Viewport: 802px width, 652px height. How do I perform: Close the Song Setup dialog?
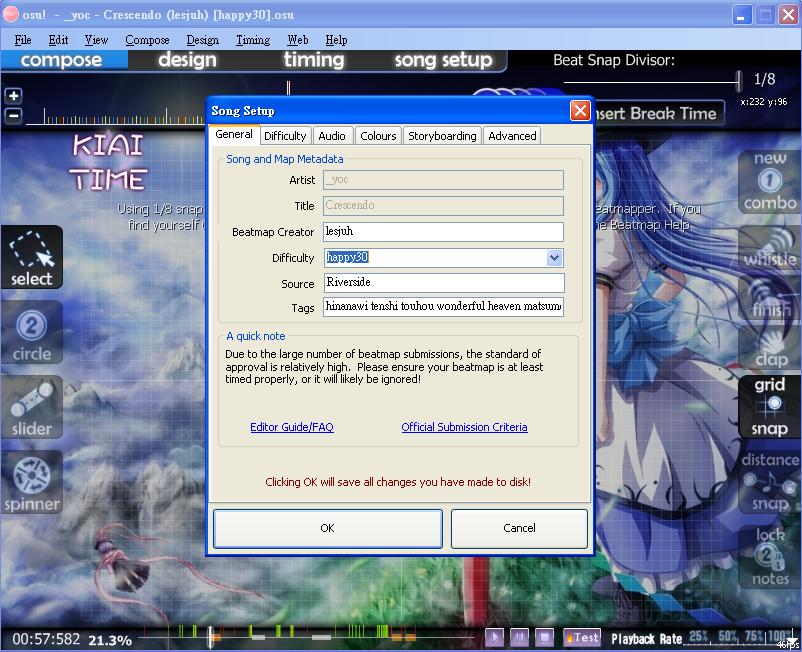(x=580, y=110)
